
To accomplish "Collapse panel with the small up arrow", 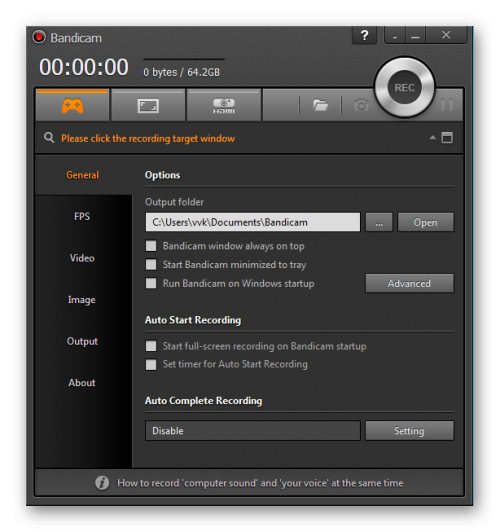I will pos(432,137).
